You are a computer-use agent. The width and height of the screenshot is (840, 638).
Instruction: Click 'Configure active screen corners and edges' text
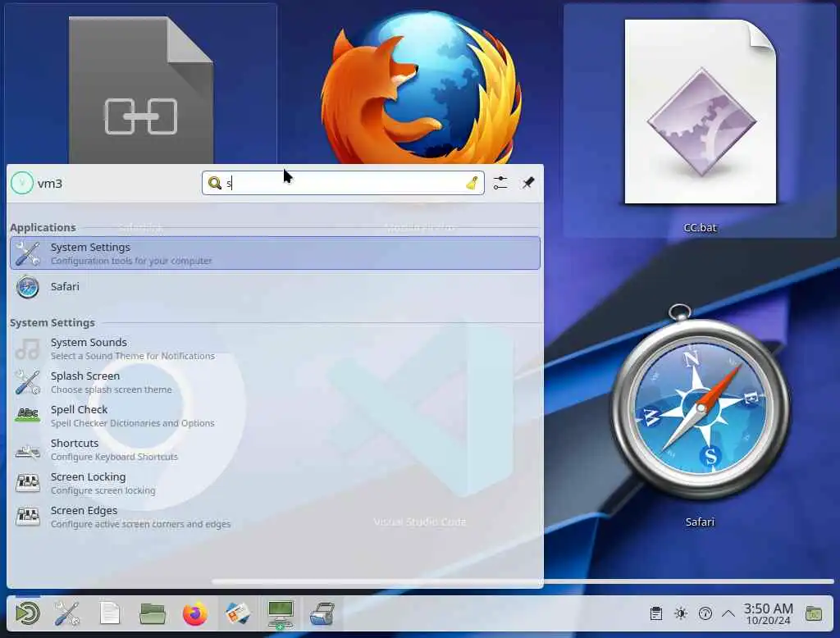pos(141,524)
